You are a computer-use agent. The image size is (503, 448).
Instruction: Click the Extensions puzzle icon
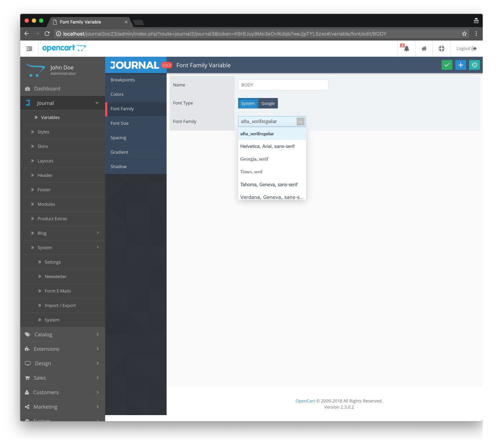tap(27, 349)
